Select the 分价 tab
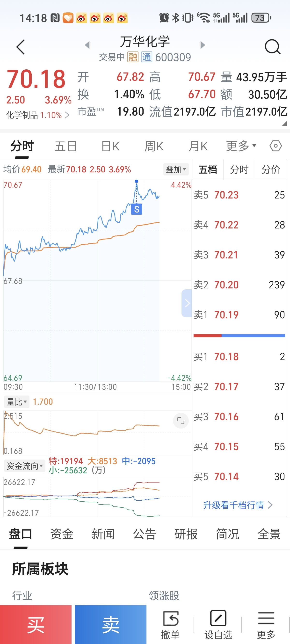The width and height of the screenshot is (290, 644). point(271,169)
